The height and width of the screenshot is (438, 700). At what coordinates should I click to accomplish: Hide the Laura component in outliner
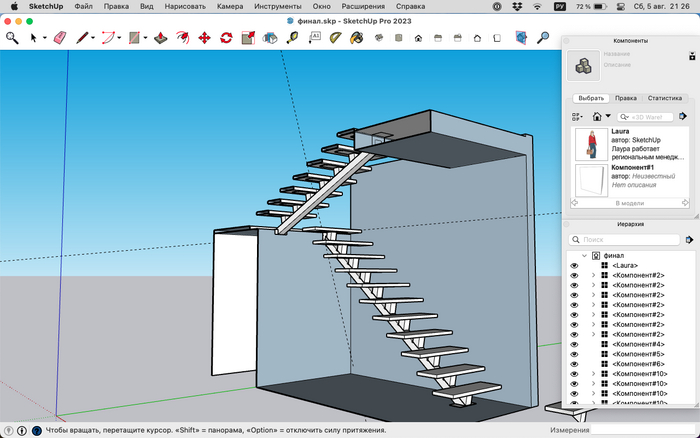tap(574, 265)
